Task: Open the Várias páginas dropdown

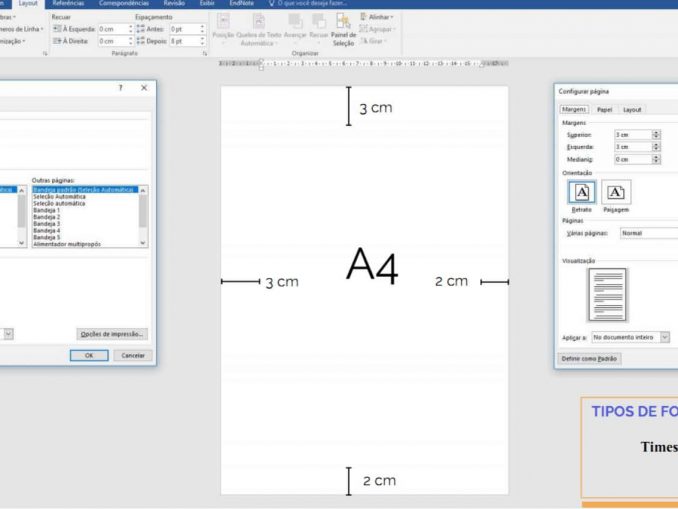Action: (x=648, y=233)
